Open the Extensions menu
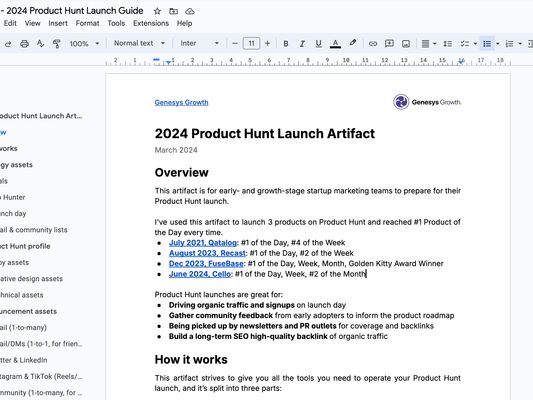The height and width of the screenshot is (400, 533). [151, 23]
